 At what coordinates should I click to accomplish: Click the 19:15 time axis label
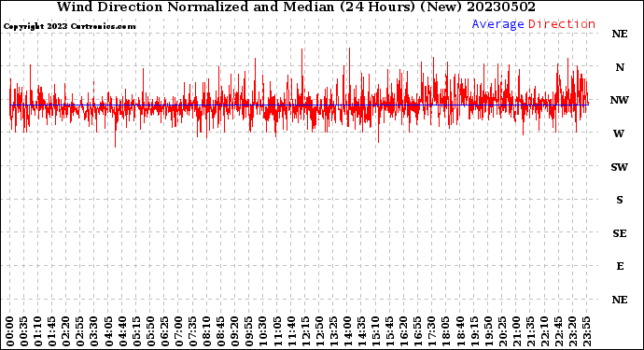coord(474,331)
